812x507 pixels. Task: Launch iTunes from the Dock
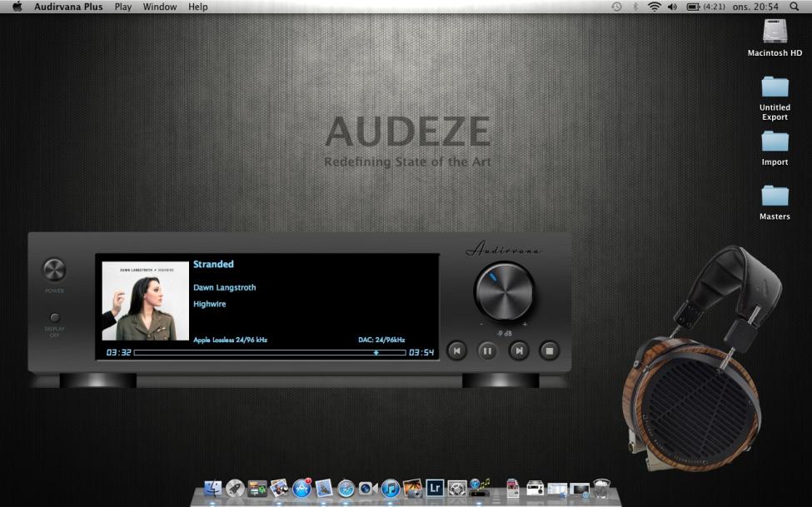(390, 489)
